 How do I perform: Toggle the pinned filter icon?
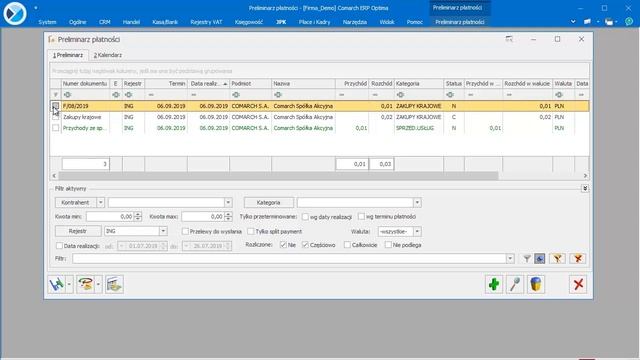(540, 258)
